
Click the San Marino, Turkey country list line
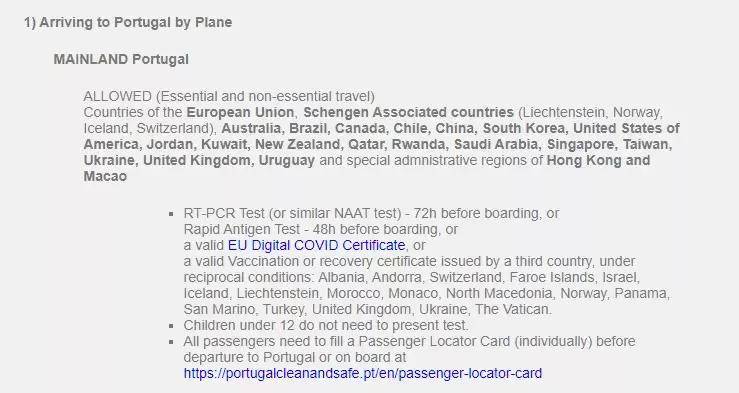click(368, 310)
